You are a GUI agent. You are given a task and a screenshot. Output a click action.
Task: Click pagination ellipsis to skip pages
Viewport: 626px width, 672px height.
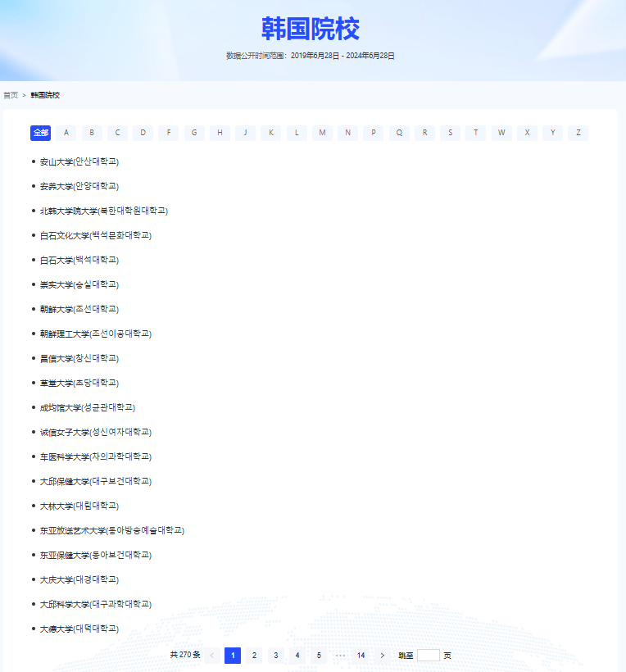[x=340, y=656]
